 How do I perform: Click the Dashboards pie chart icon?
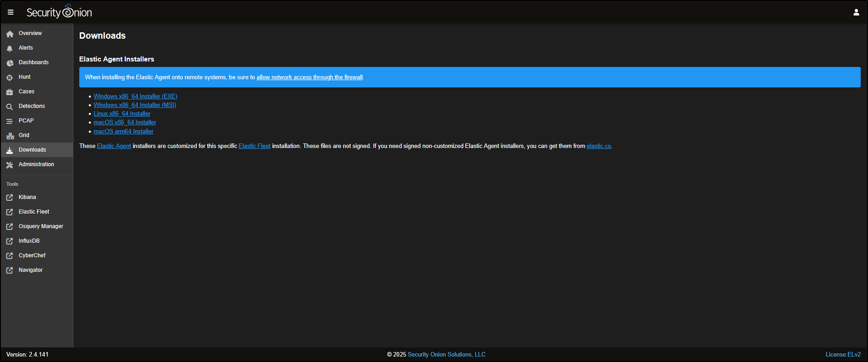[10, 63]
